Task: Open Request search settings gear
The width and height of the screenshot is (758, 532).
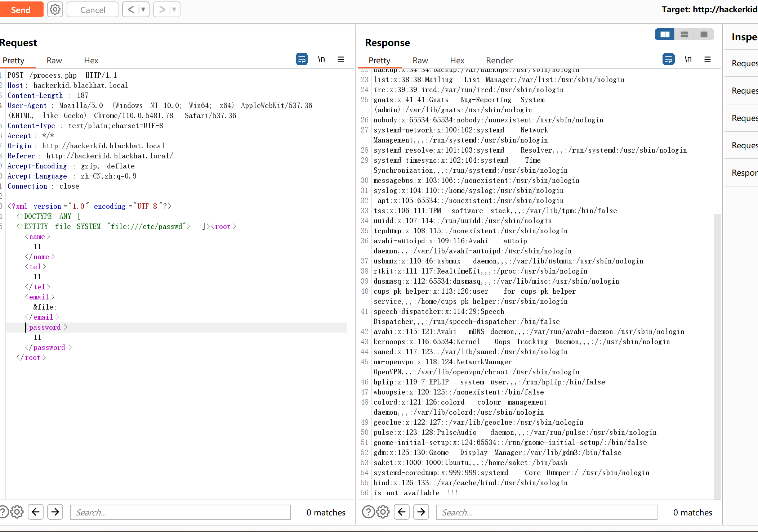Action: (17, 512)
